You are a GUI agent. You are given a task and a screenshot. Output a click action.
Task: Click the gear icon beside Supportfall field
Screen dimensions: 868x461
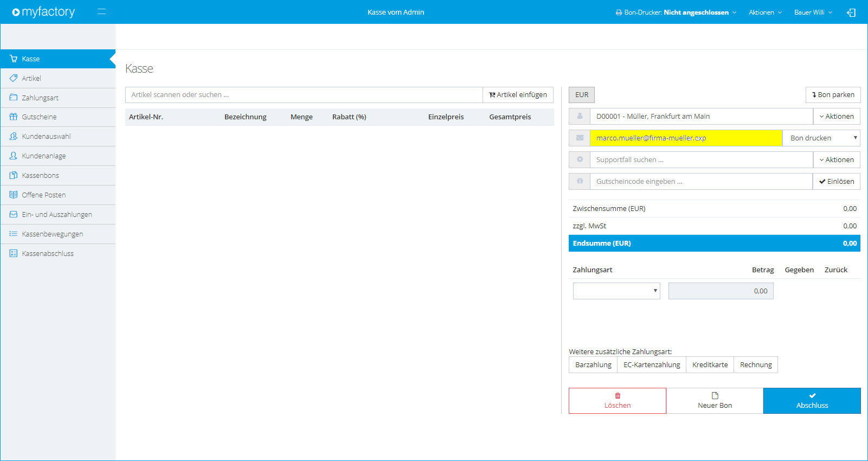pyautogui.click(x=580, y=159)
